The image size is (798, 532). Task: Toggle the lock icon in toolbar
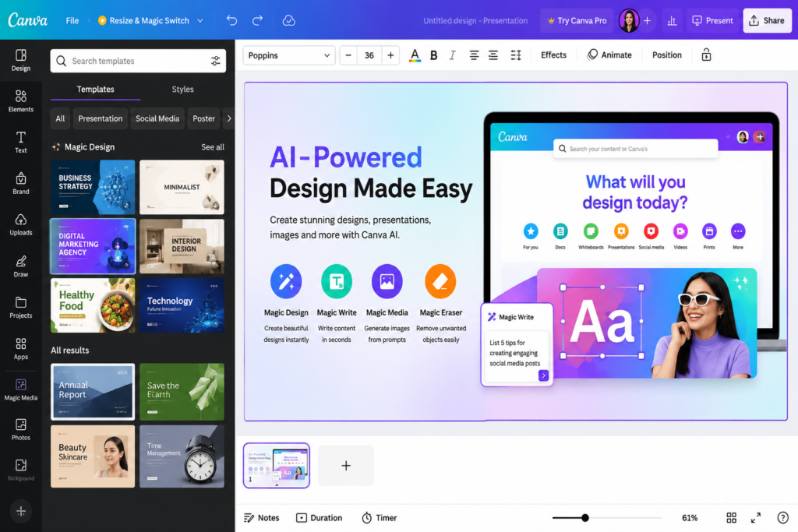pyautogui.click(x=706, y=55)
